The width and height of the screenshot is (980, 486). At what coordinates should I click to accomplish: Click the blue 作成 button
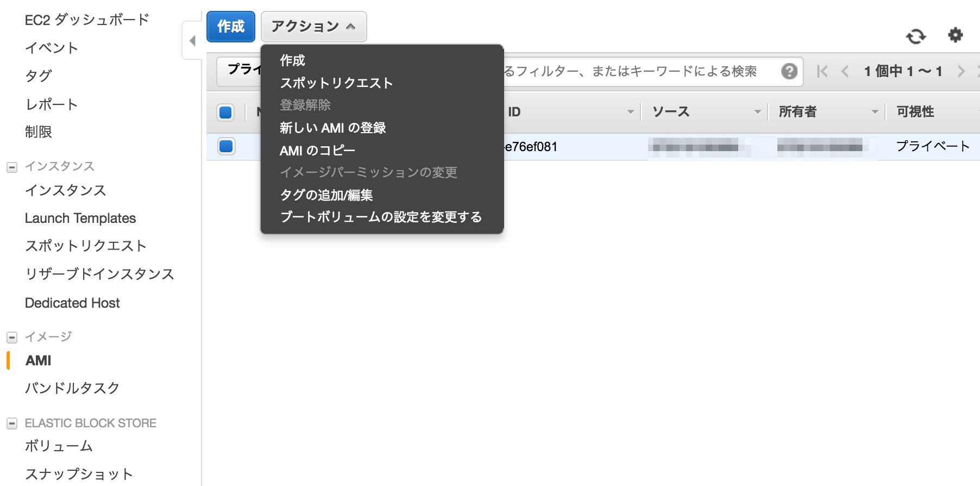tap(231, 27)
